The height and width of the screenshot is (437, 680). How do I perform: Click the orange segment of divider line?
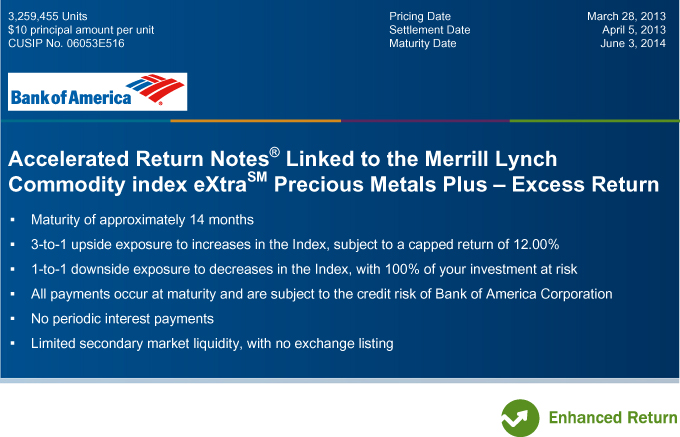click(255, 121)
